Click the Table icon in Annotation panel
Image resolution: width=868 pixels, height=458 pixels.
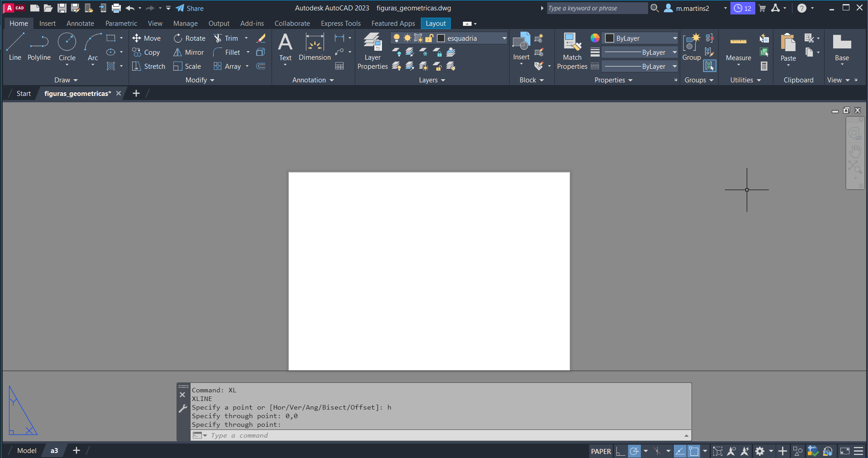click(x=339, y=66)
